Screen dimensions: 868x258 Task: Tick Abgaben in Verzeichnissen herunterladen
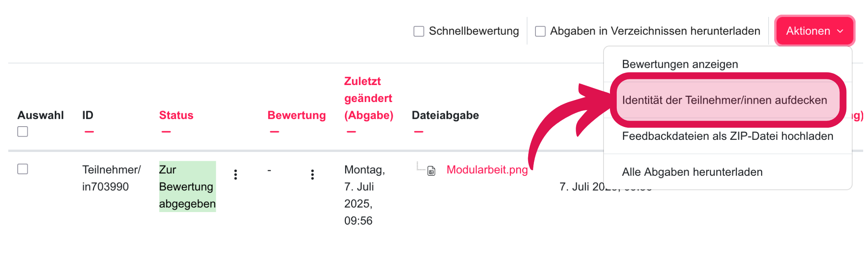click(x=540, y=31)
